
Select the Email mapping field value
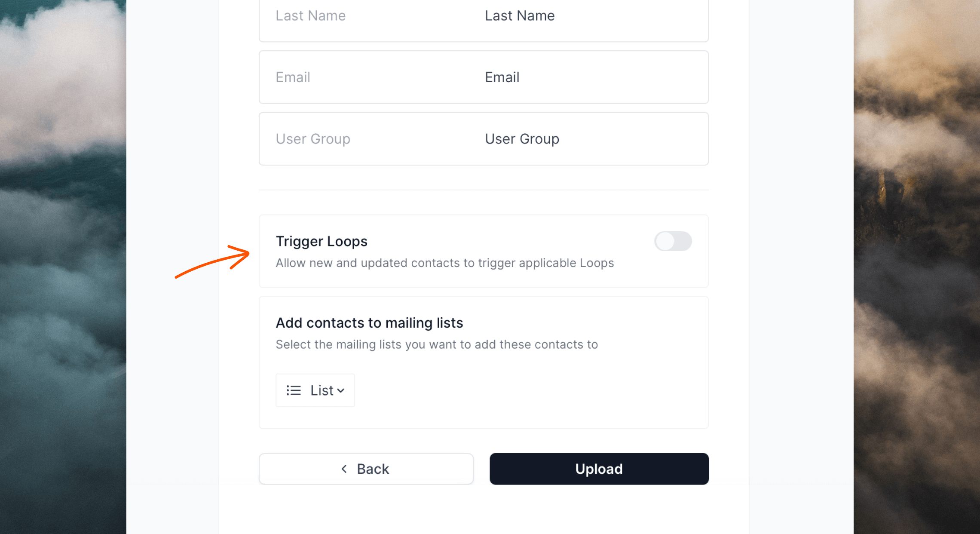(502, 77)
